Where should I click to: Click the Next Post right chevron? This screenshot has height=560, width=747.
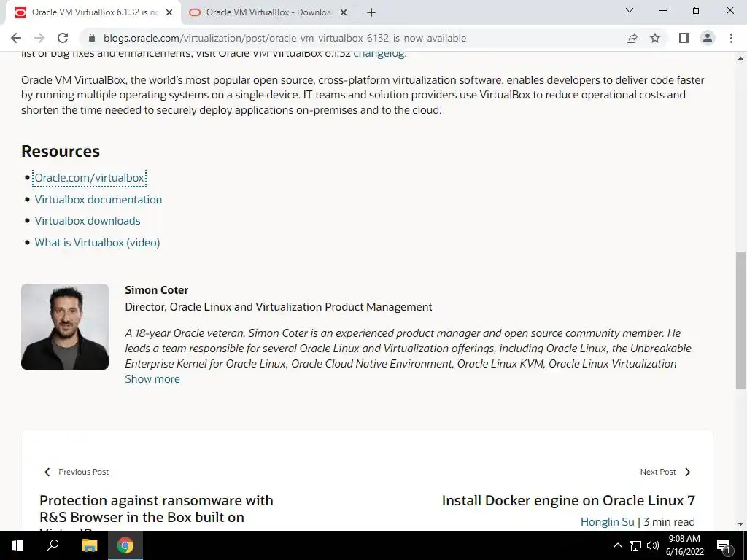click(x=687, y=472)
